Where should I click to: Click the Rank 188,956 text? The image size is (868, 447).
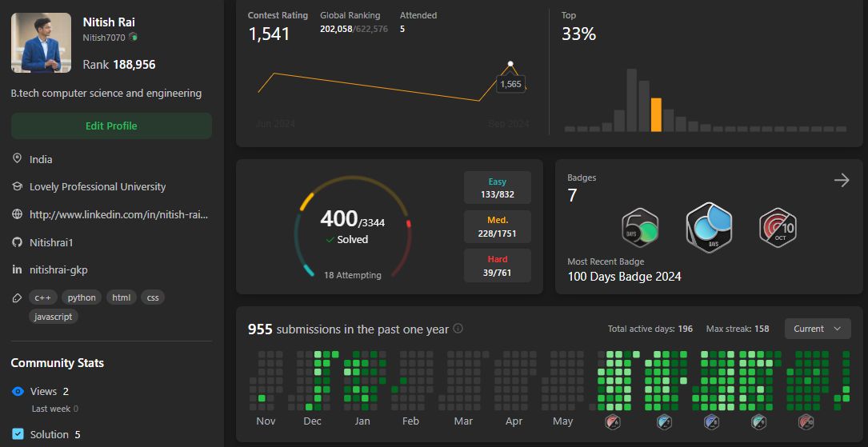119,65
